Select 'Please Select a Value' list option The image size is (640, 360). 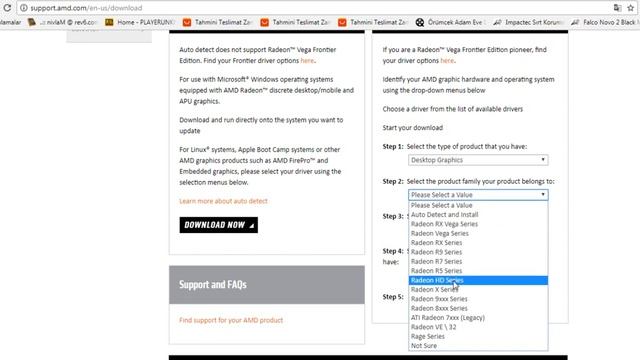click(478, 205)
